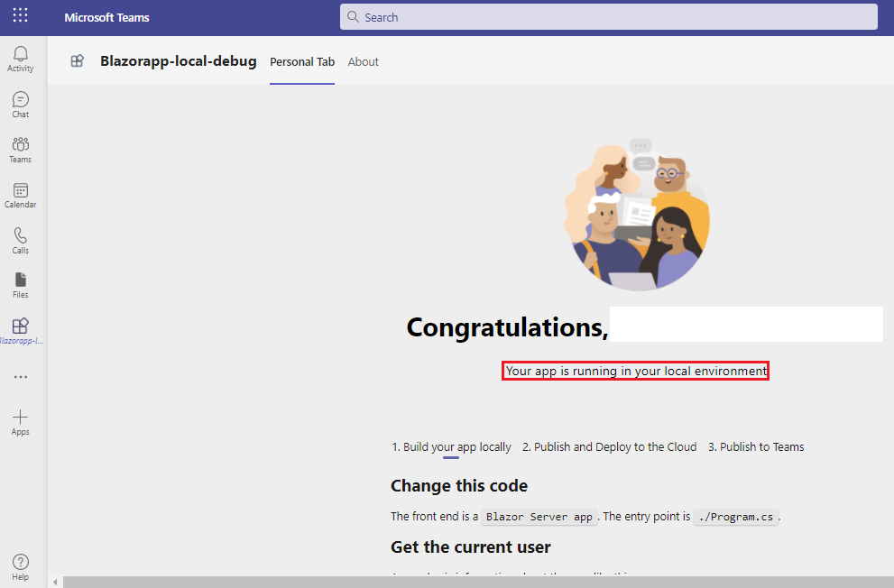Click the ./Program.cs code snippet
Image resolution: width=894 pixels, height=588 pixels.
click(x=735, y=517)
